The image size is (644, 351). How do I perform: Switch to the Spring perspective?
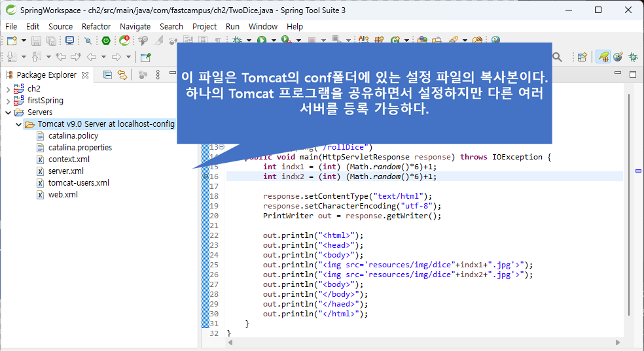[603, 57]
